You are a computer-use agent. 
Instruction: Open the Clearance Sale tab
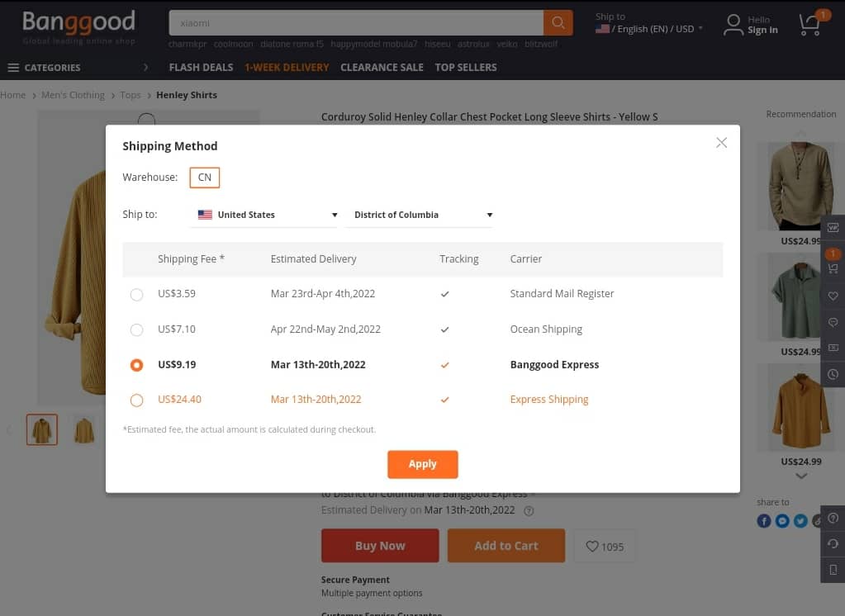point(382,68)
